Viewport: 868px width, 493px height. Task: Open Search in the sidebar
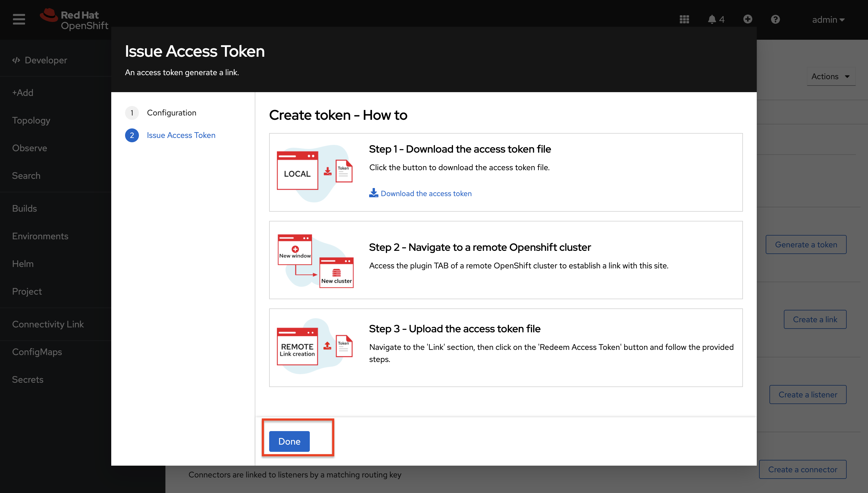(x=26, y=176)
